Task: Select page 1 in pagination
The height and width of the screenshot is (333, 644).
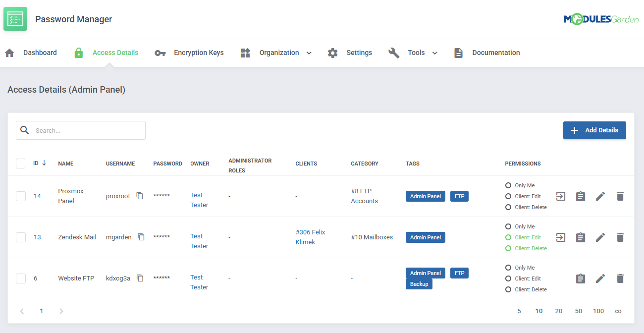Action: coord(42,311)
